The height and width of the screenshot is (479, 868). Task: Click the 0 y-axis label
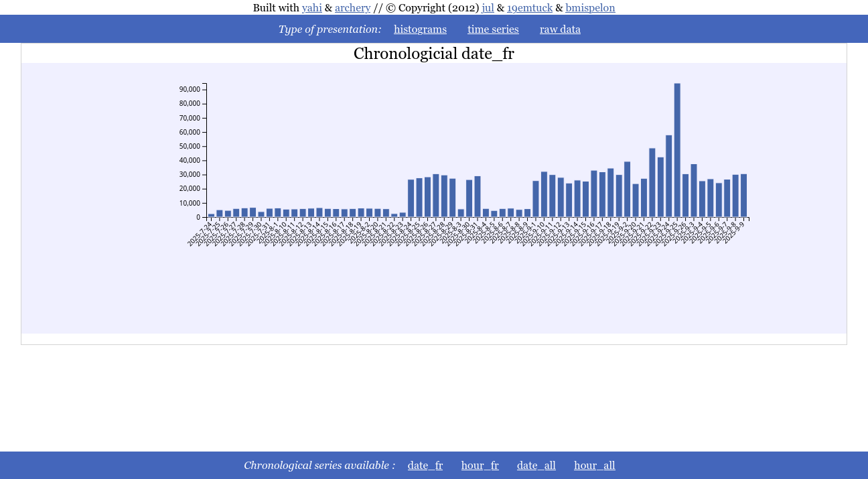198,217
